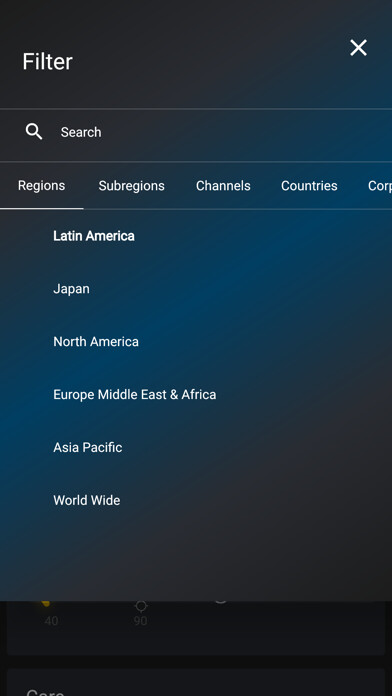Switch to the Channels tab
The width and height of the screenshot is (392, 696).
coord(223,186)
